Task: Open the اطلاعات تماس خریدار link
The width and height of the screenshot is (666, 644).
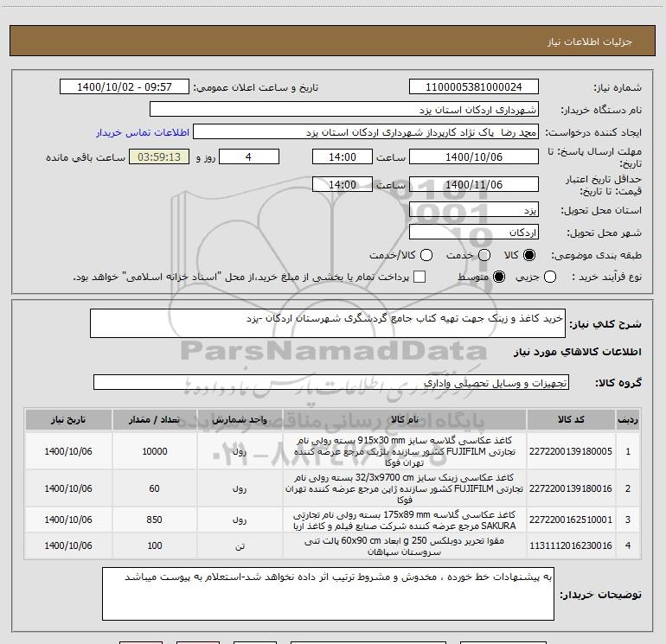Action: (x=143, y=132)
